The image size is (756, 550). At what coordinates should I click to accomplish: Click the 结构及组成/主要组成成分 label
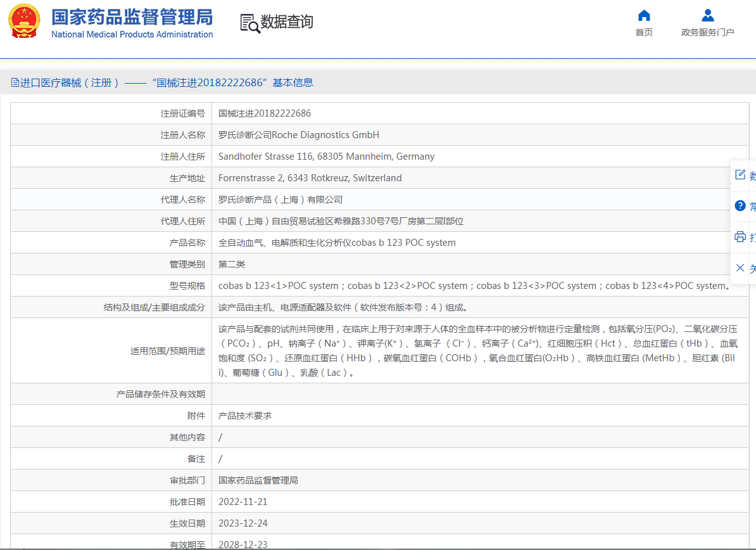[x=154, y=307]
